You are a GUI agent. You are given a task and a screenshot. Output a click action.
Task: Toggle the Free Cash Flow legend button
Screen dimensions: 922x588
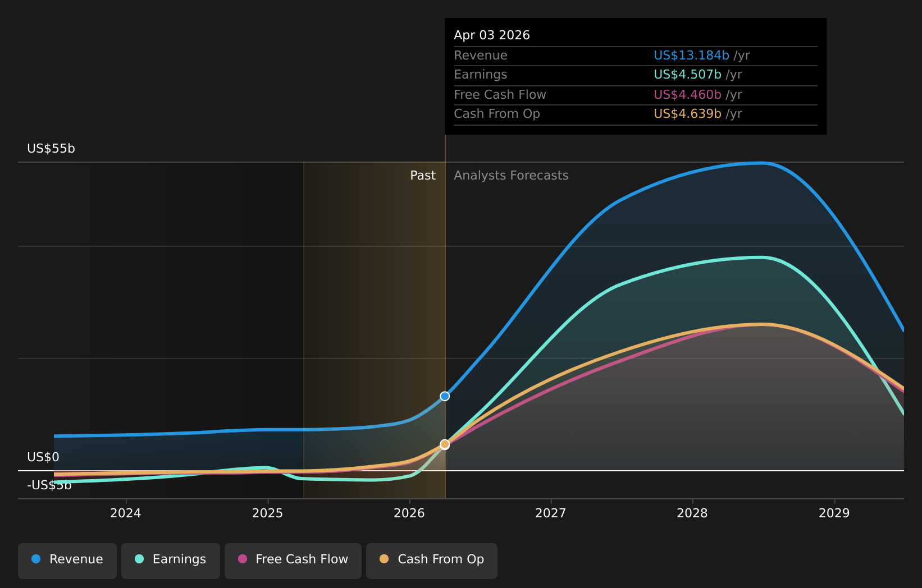click(293, 561)
